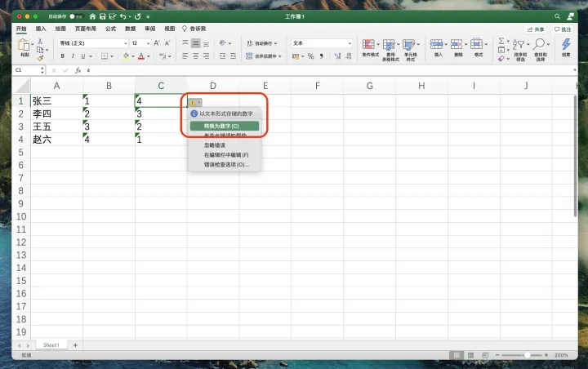Switch to page layout view in status bar
588x369 pixels.
pyautogui.click(x=469, y=355)
